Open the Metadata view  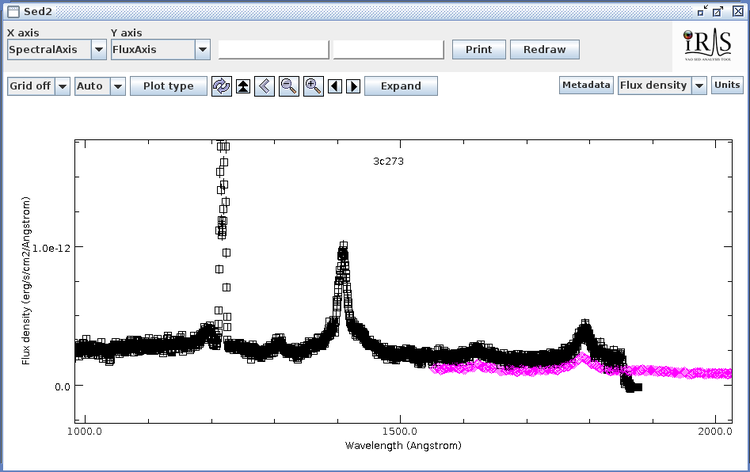[x=586, y=85]
